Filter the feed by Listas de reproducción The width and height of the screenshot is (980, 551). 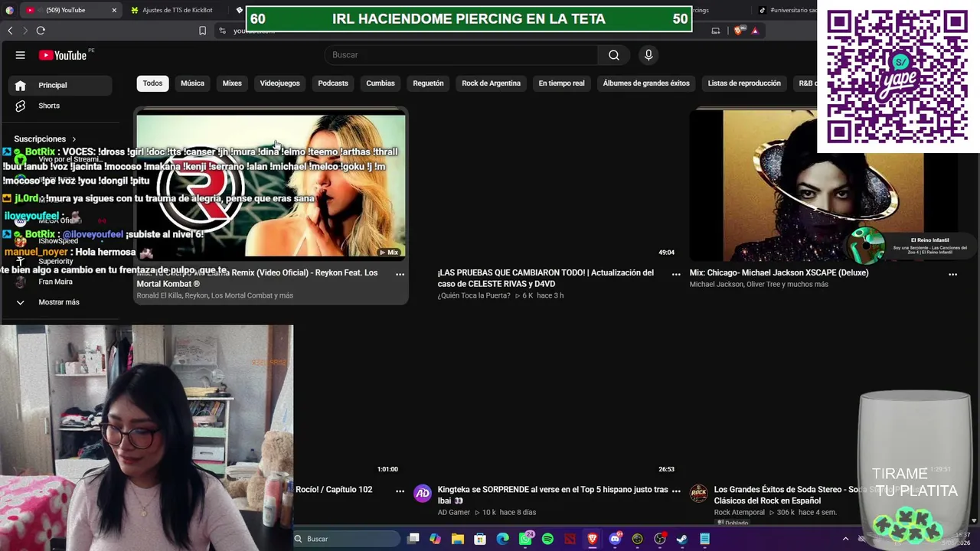[x=744, y=83]
